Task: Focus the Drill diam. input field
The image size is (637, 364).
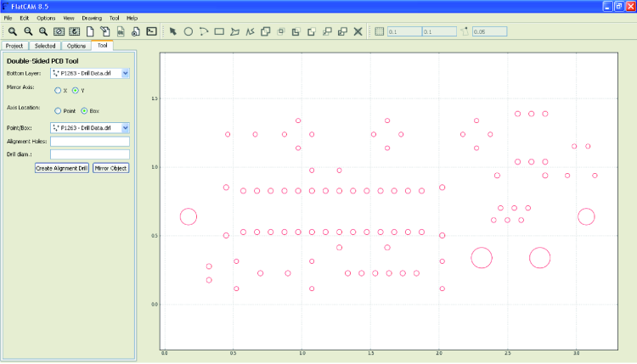Action: click(90, 154)
